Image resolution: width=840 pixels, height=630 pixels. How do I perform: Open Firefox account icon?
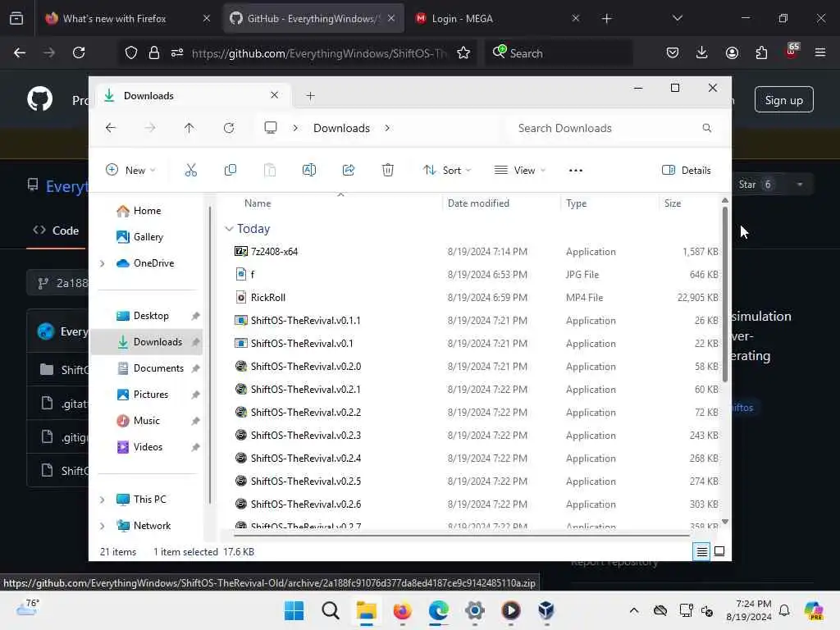pyautogui.click(x=732, y=52)
